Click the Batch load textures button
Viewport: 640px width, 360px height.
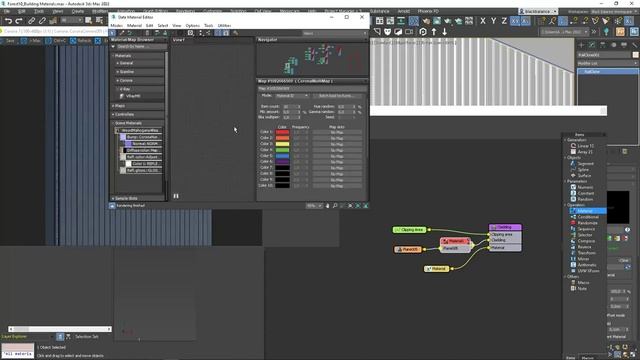click(336, 96)
